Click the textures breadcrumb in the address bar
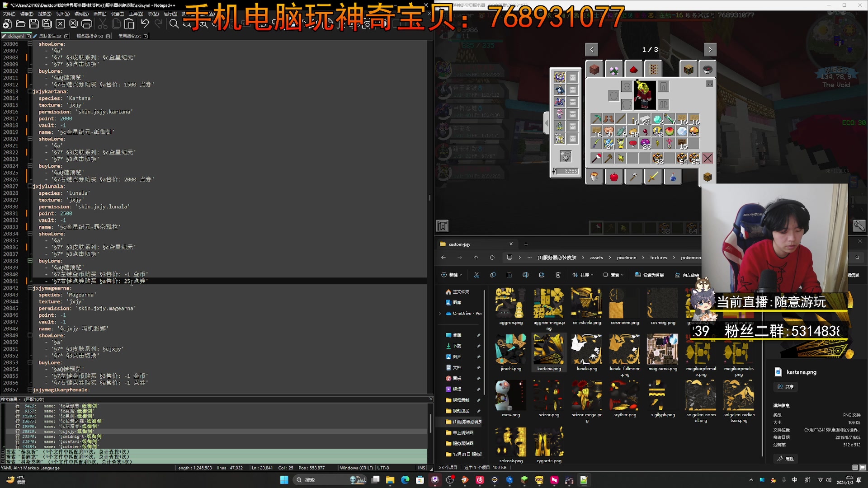 [658, 258]
